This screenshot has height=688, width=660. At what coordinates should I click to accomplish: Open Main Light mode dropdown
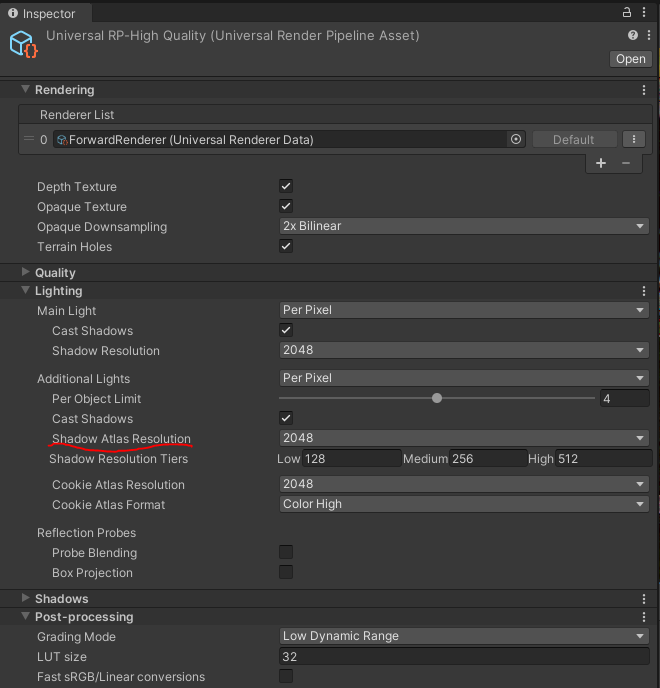pos(464,310)
